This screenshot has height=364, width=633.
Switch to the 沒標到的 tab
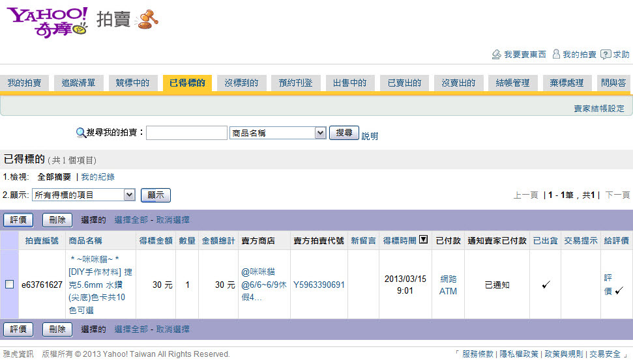241,83
